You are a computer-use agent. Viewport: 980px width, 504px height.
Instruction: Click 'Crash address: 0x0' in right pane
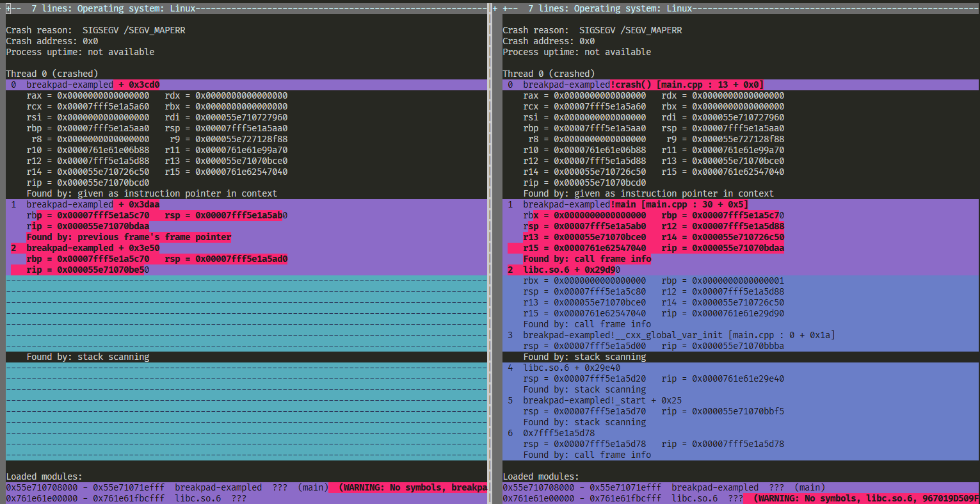pyautogui.click(x=549, y=41)
